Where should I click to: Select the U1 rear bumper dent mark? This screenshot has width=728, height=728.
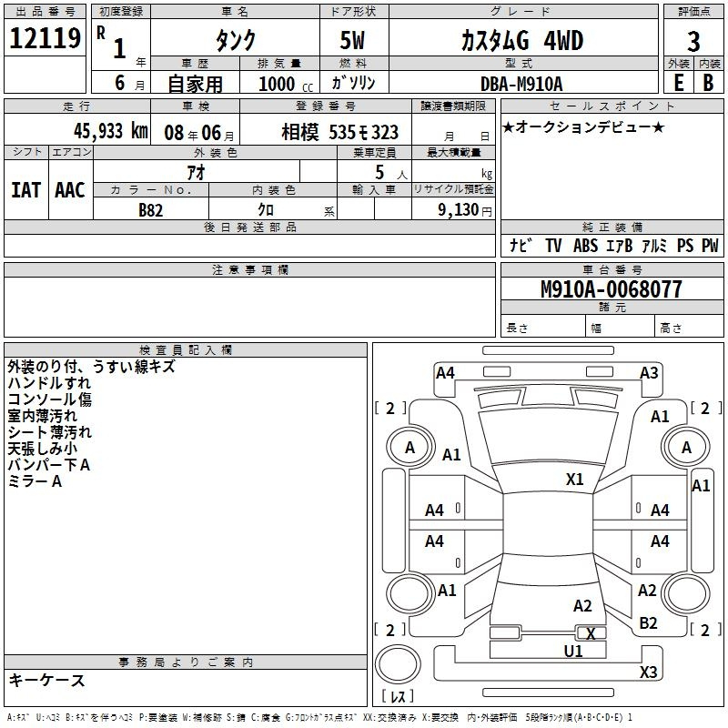573,651
